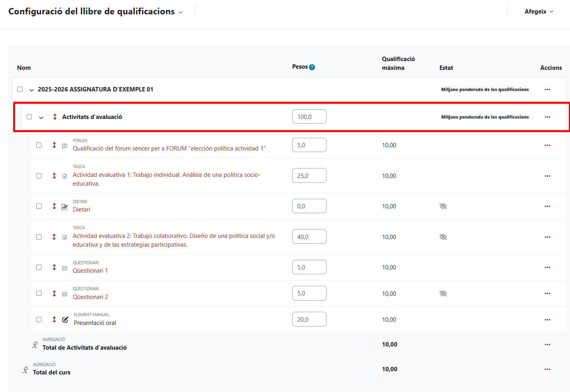Open actions menu for Qüestionari 1
Image resolution: width=570 pixels, height=392 pixels.
tap(547, 267)
